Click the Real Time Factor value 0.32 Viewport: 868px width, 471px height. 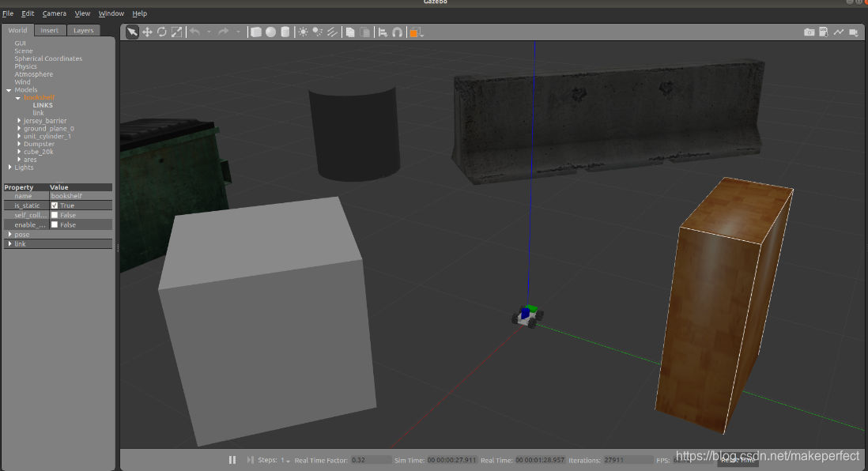371,460
